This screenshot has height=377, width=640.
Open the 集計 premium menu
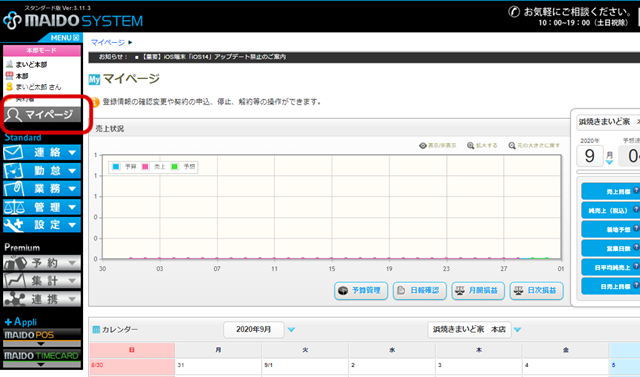coord(42,281)
